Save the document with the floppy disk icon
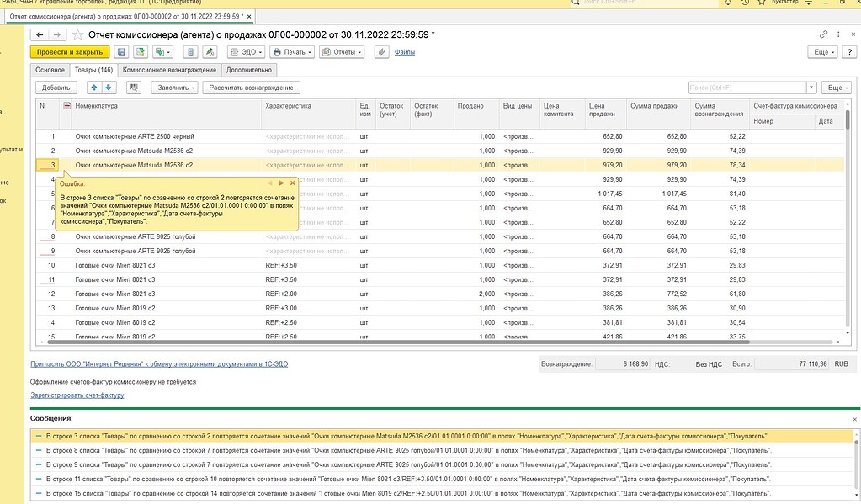 pos(121,52)
